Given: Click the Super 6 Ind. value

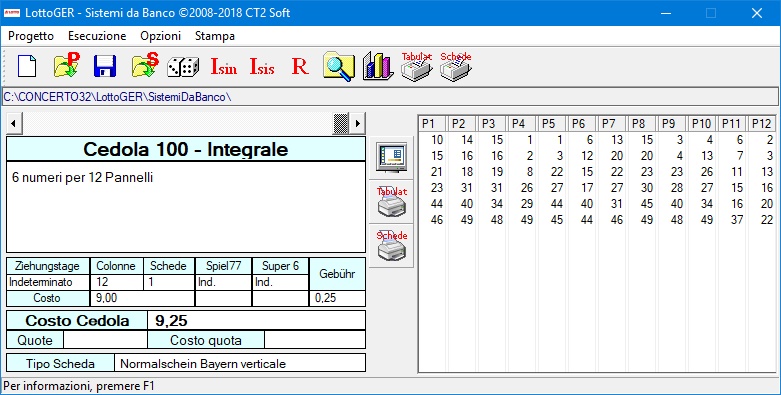Looking at the screenshot, I should [x=280, y=282].
